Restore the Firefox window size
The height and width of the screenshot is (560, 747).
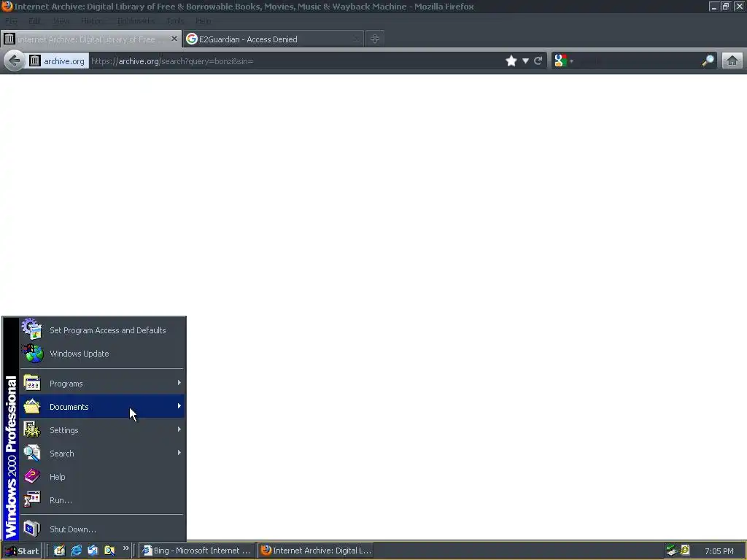pos(726,6)
